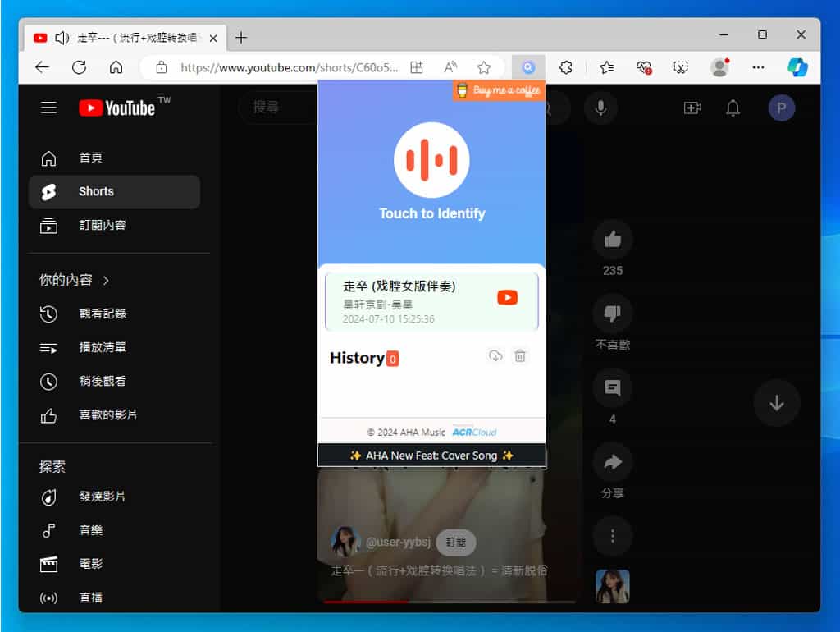Subscribe with the 訂閱 button
The height and width of the screenshot is (632, 840).
coord(456,542)
